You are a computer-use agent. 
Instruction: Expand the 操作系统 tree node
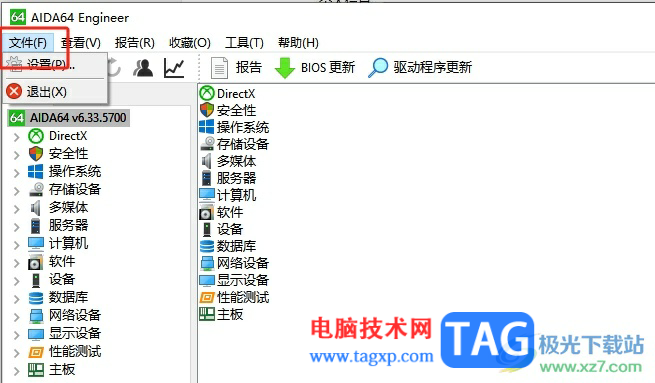[16, 172]
